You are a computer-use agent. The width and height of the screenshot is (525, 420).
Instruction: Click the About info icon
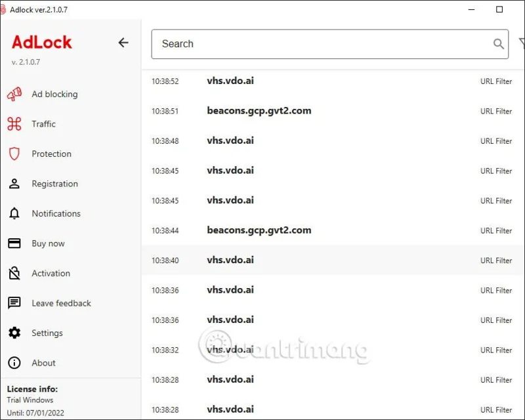click(x=14, y=363)
